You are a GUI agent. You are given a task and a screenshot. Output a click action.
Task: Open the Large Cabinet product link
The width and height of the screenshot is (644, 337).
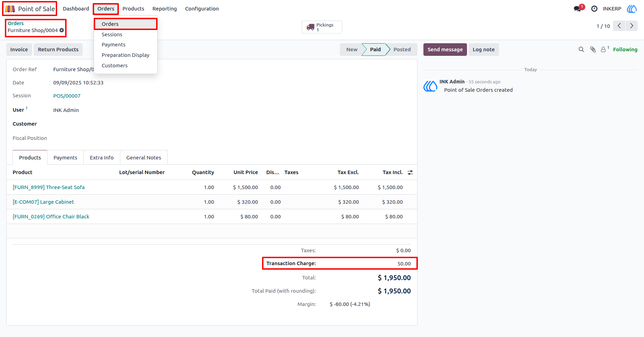coord(43,202)
